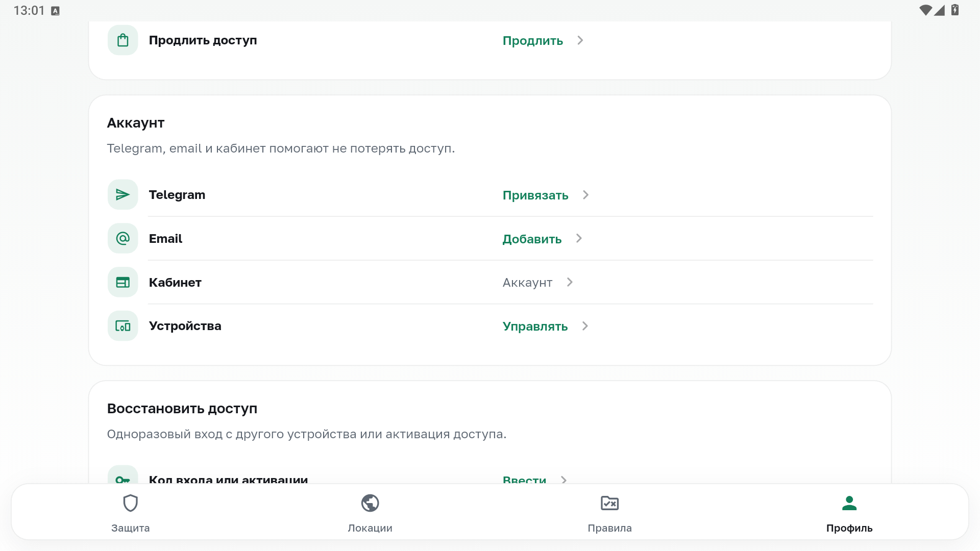Tap the shopping bag icon beside Продлить доступ
Image resolution: width=980 pixels, height=551 pixels.
123,40
